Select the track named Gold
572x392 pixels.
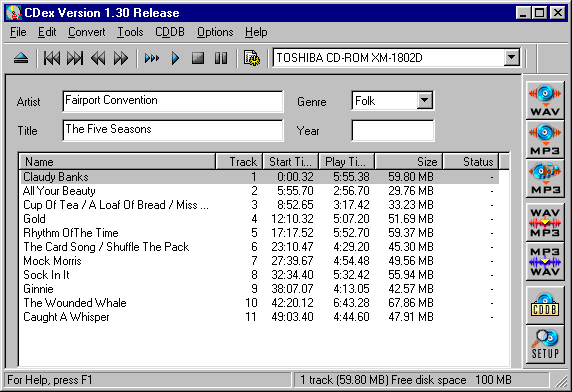259,219
